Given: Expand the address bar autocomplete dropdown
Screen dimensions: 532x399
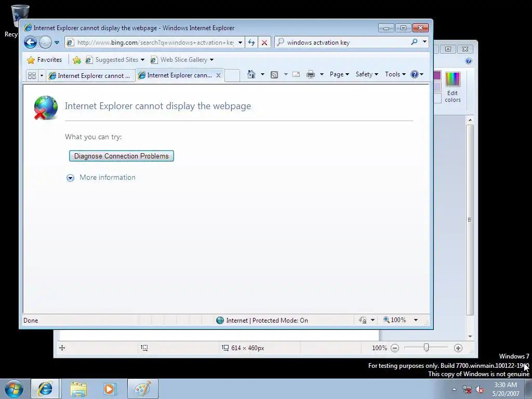Looking at the screenshot, I should 240,43.
